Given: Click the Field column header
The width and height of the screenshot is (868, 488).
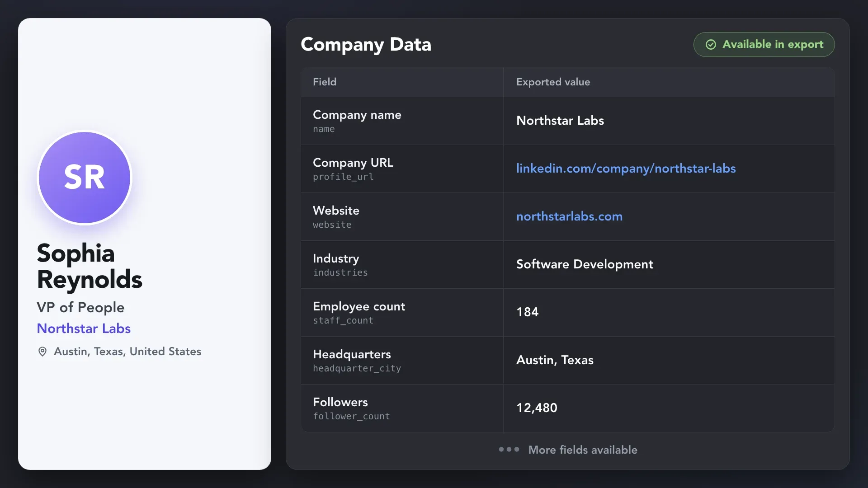Looking at the screenshot, I should [x=325, y=82].
